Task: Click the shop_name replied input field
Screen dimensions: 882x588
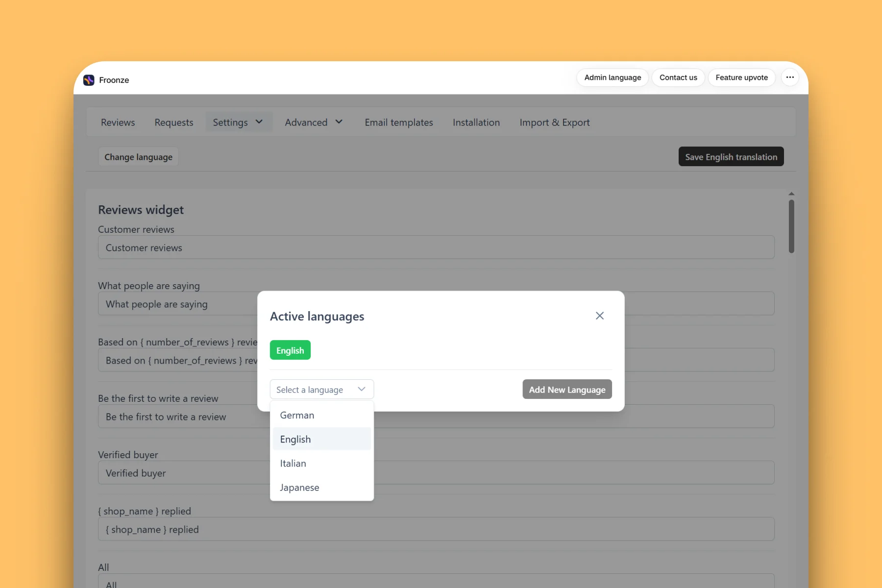Action: click(x=436, y=529)
